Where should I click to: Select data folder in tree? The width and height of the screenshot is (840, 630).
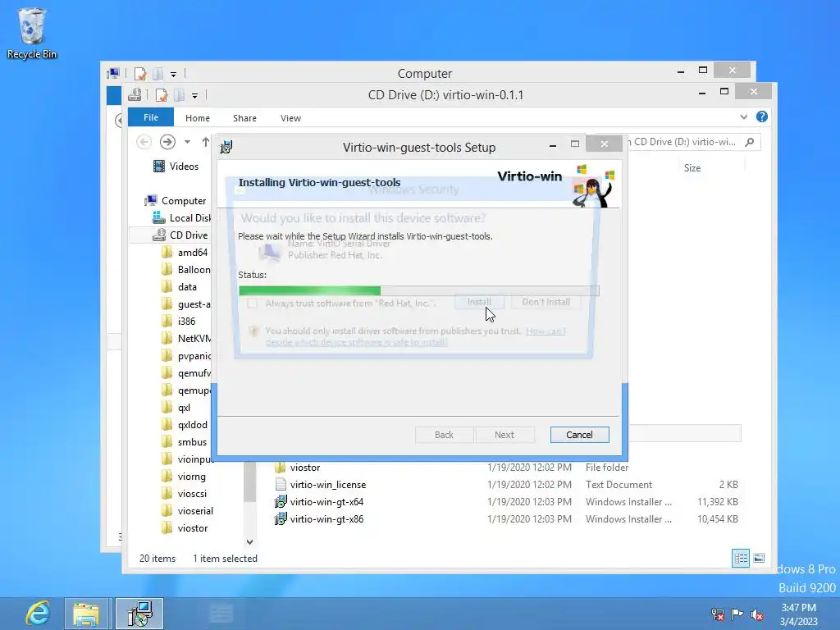180,287
